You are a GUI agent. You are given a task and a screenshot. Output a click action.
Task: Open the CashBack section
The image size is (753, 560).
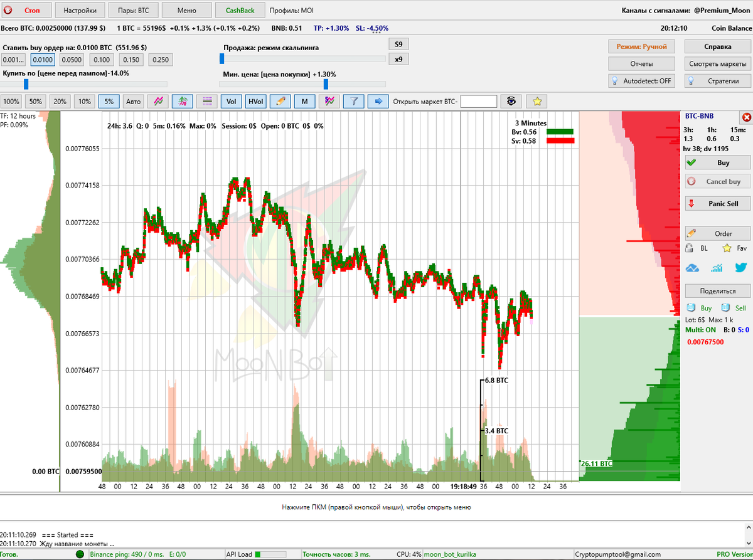pos(240,11)
